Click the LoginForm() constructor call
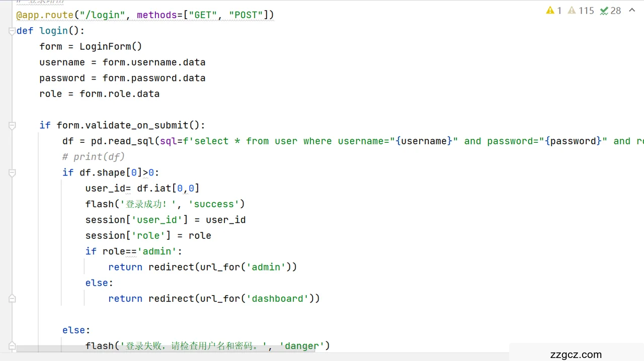Image resolution: width=644 pixels, height=361 pixels. coord(111,47)
